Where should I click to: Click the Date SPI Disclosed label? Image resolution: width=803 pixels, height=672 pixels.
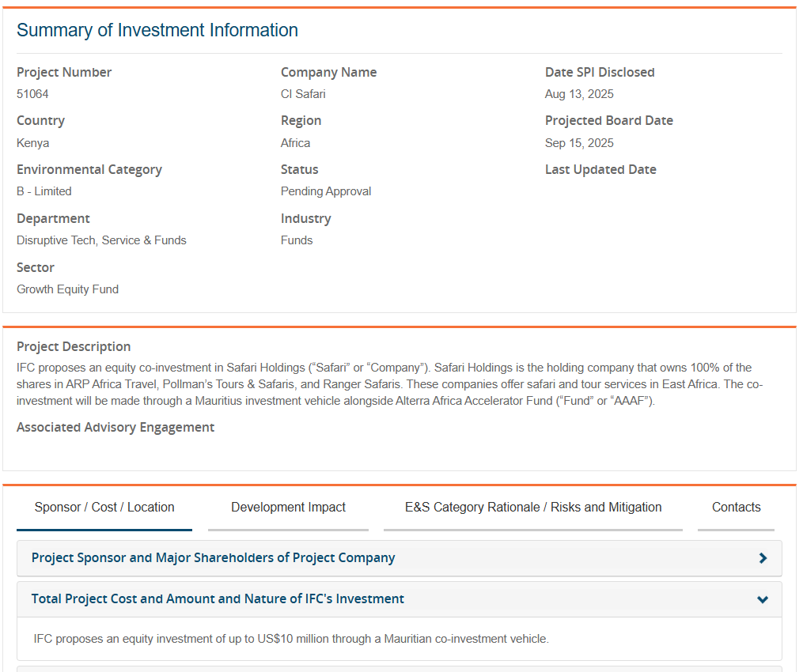pos(600,72)
